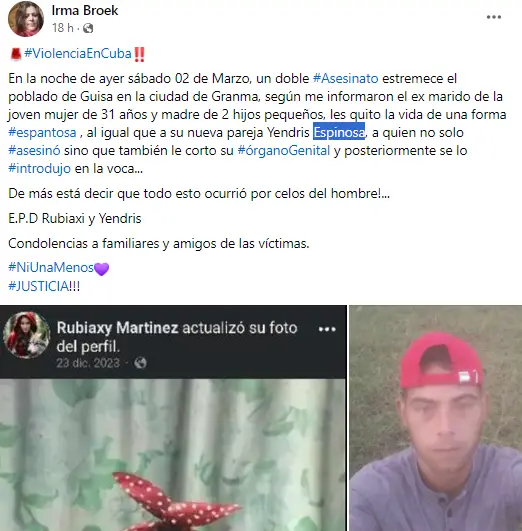Viewport: 522px width, 531px height.
Task: Click globe icon beside 23 dic. 2023
Action: pos(140,363)
